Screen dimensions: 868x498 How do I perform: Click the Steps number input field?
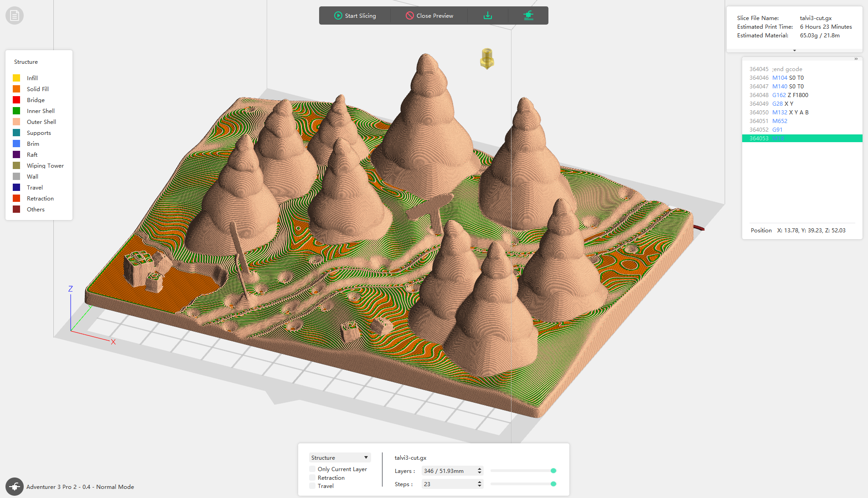pos(448,484)
